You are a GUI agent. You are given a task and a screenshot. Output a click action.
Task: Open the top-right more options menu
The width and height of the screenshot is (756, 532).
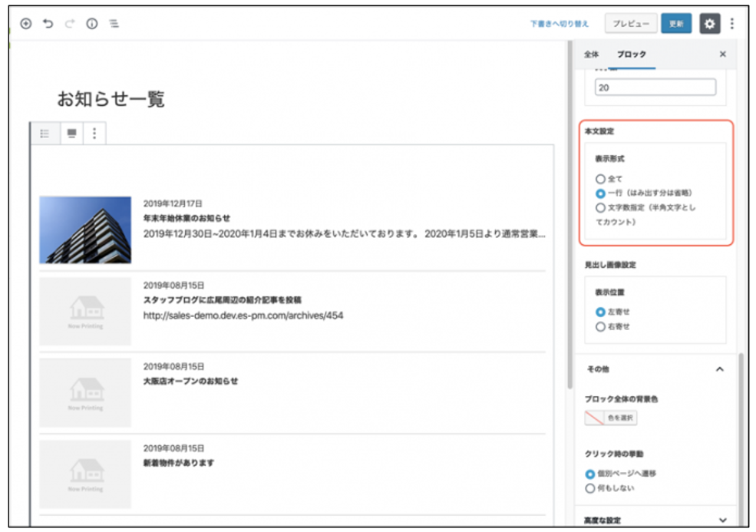[x=732, y=24]
